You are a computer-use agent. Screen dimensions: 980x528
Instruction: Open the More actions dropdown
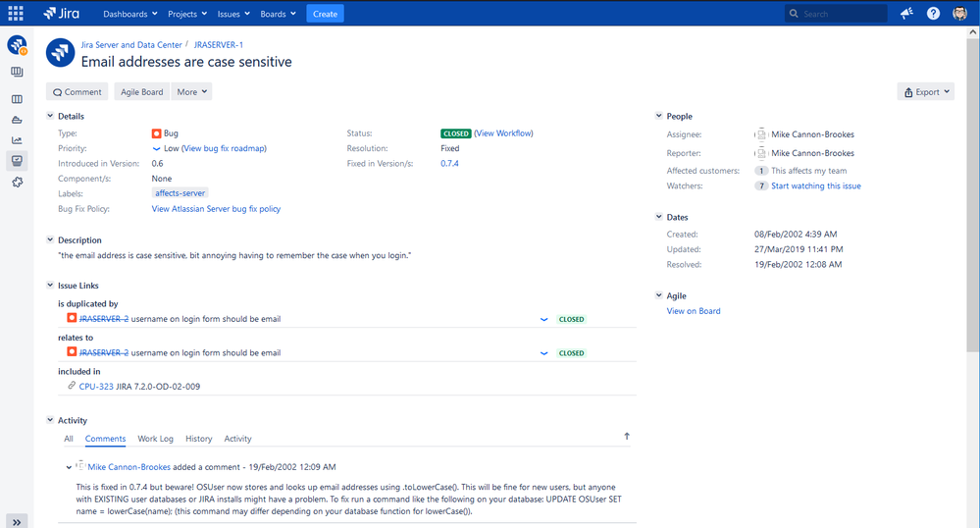[x=192, y=91]
